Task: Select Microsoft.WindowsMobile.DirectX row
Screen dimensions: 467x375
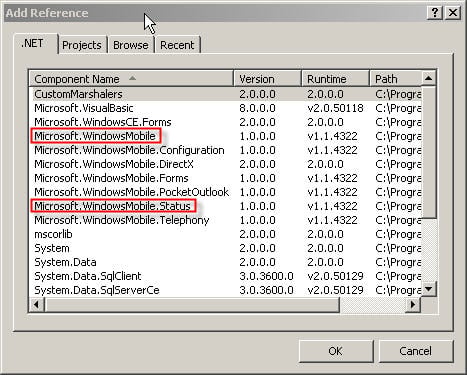Action: [x=226, y=164]
